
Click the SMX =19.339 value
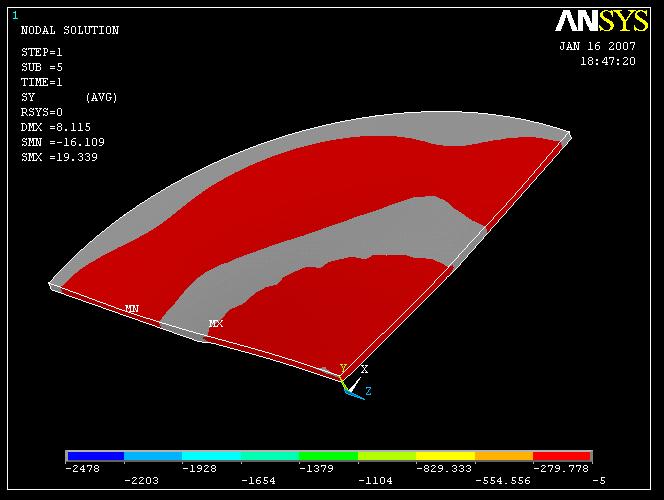(59, 157)
